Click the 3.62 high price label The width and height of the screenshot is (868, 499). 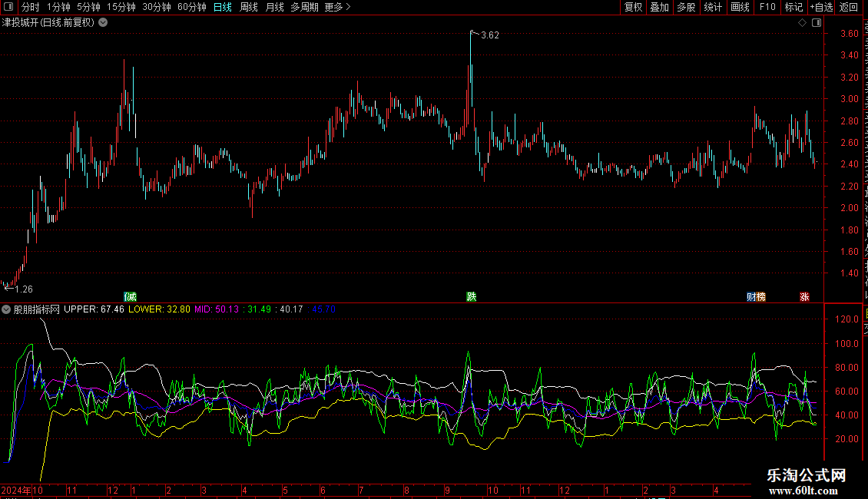[x=490, y=35]
